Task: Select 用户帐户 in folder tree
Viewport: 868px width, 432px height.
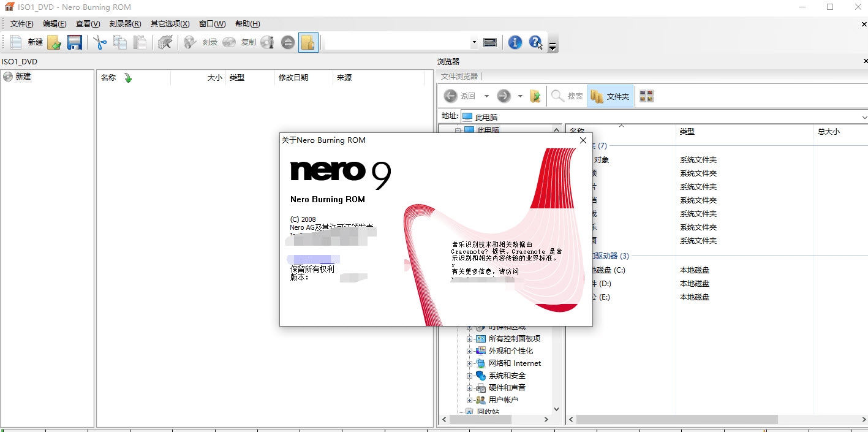Action: [504, 400]
